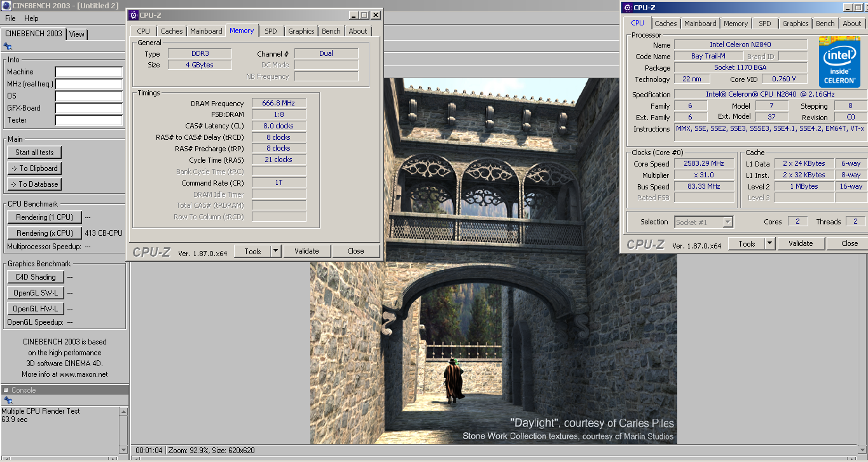The width and height of the screenshot is (868, 462).
Task: Click the Bay Trail-M code name value
Action: (708, 57)
